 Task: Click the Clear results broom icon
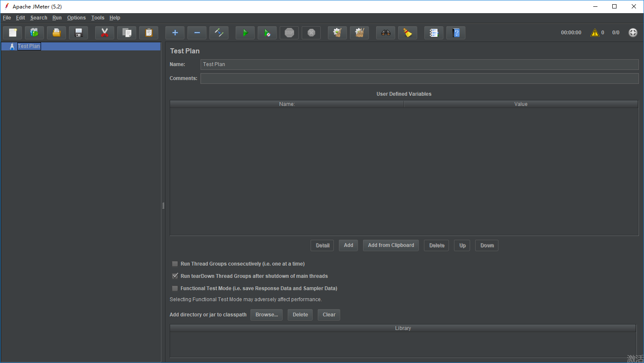(x=337, y=33)
